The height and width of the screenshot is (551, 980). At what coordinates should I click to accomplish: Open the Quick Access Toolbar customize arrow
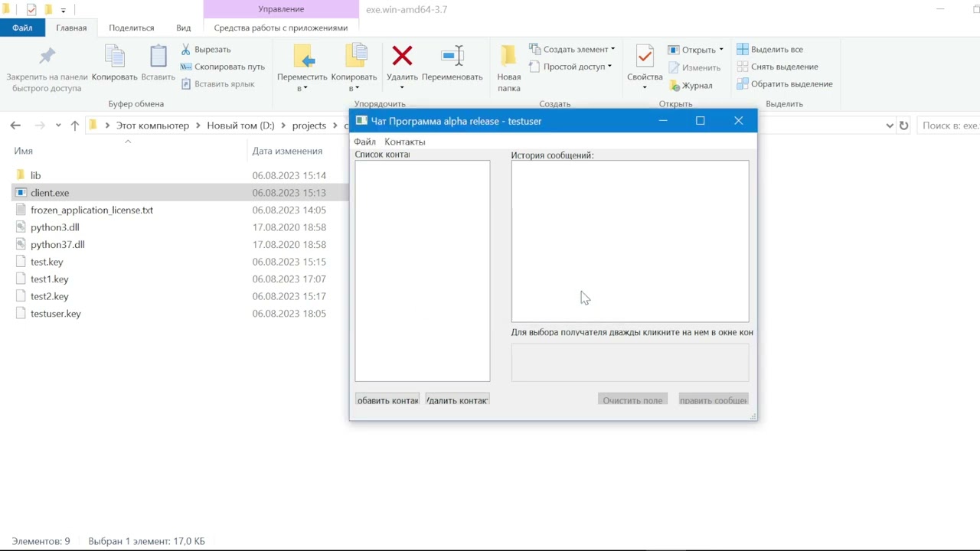tap(63, 11)
